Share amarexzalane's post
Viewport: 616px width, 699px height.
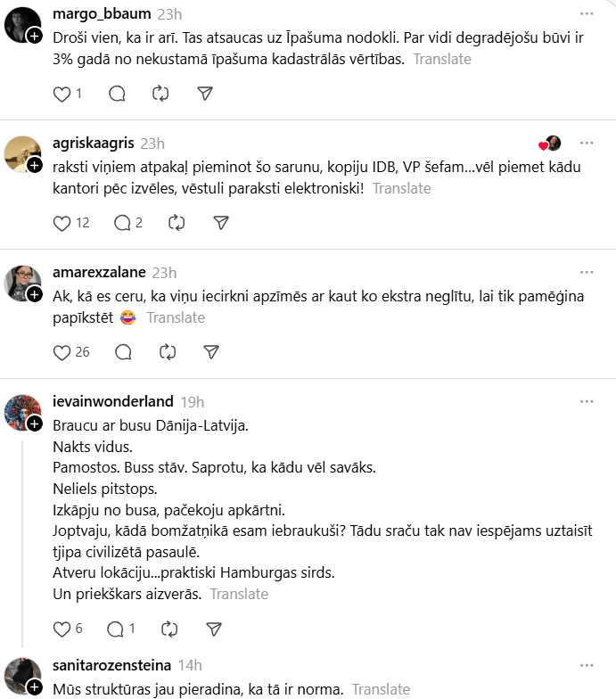point(211,352)
